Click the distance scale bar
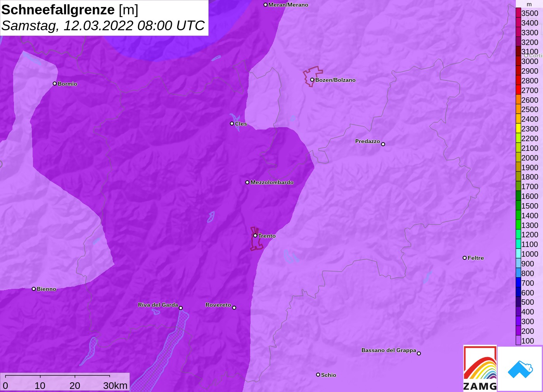Screen dimensions: 543x392 click(58, 376)
